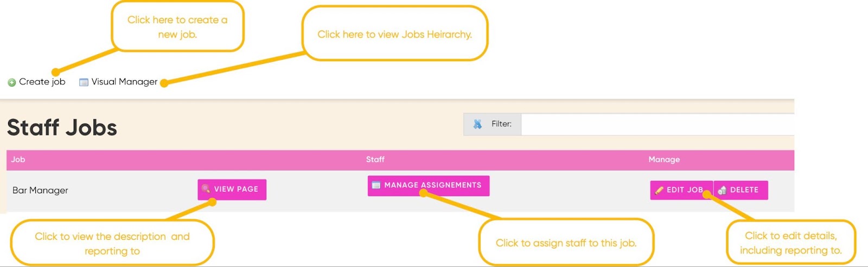Click the list icon on Manage Assignments
The width and height of the screenshot is (868, 267).
click(x=376, y=185)
